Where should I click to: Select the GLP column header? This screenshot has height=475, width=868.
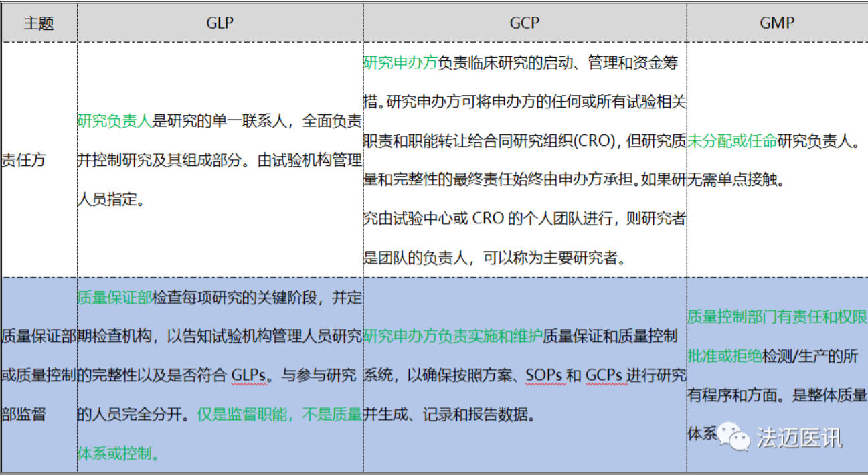[x=220, y=23]
